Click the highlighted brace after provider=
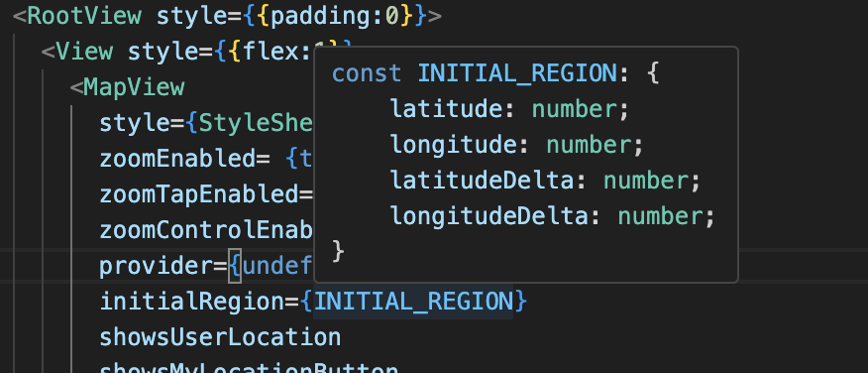 pyautogui.click(x=235, y=267)
